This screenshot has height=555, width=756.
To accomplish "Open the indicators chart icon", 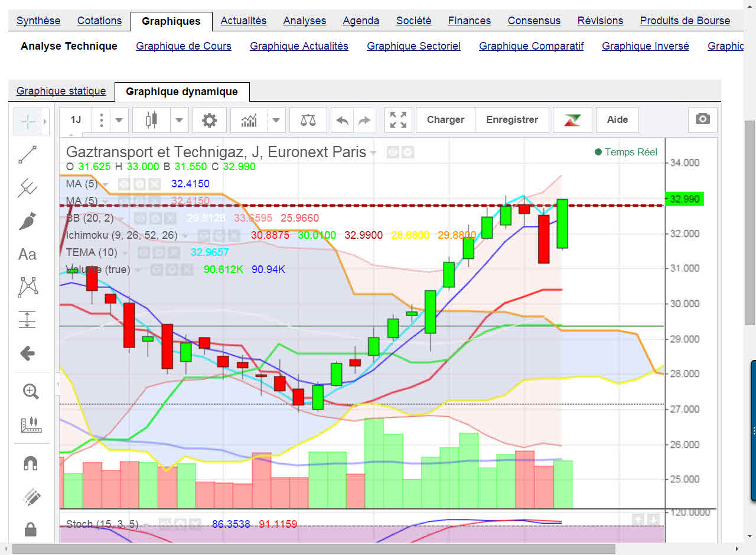I will coord(249,120).
